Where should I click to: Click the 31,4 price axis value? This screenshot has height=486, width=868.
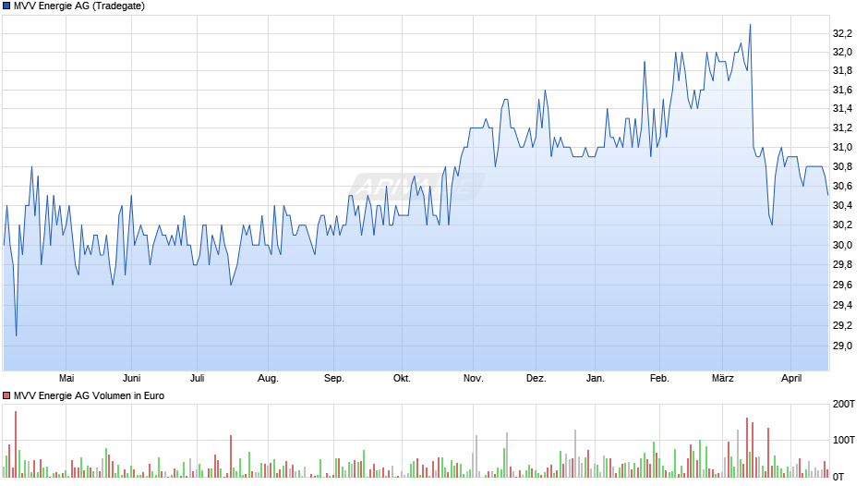[842, 109]
